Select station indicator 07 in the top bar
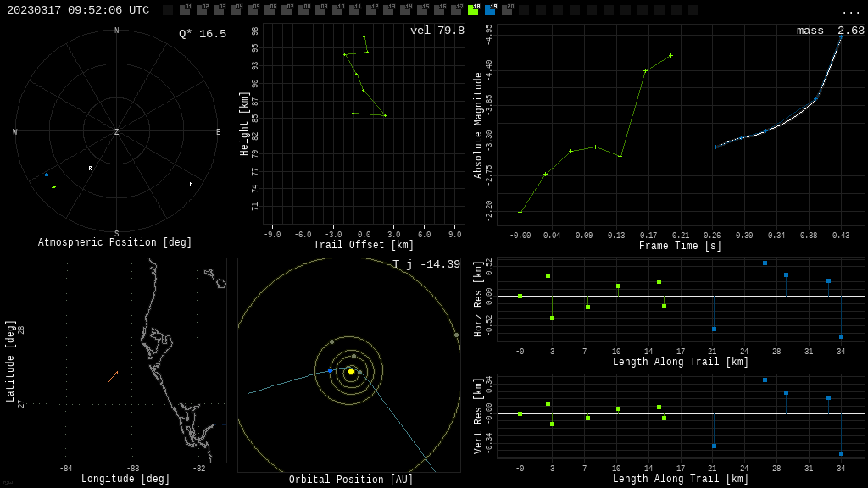Image resolution: width=868 pixels, height=488 pixels. pyautogui.click(x=287, y=9)
